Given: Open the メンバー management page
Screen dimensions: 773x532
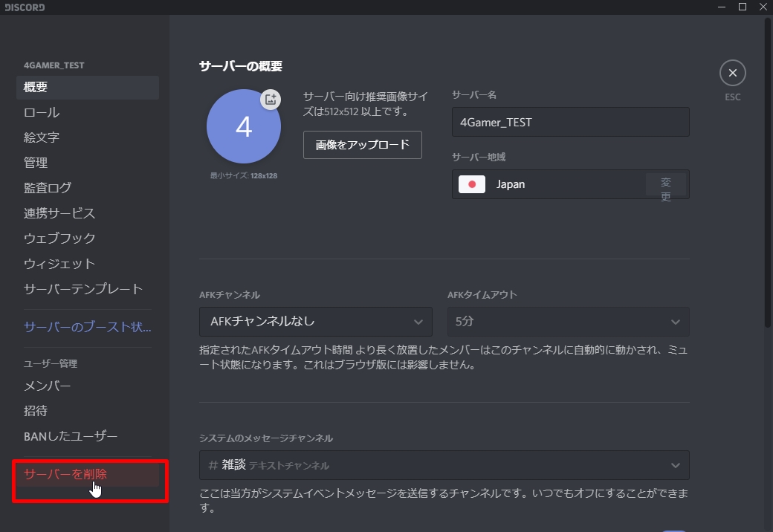Looking at the screenshot, I should pos(48,386).
